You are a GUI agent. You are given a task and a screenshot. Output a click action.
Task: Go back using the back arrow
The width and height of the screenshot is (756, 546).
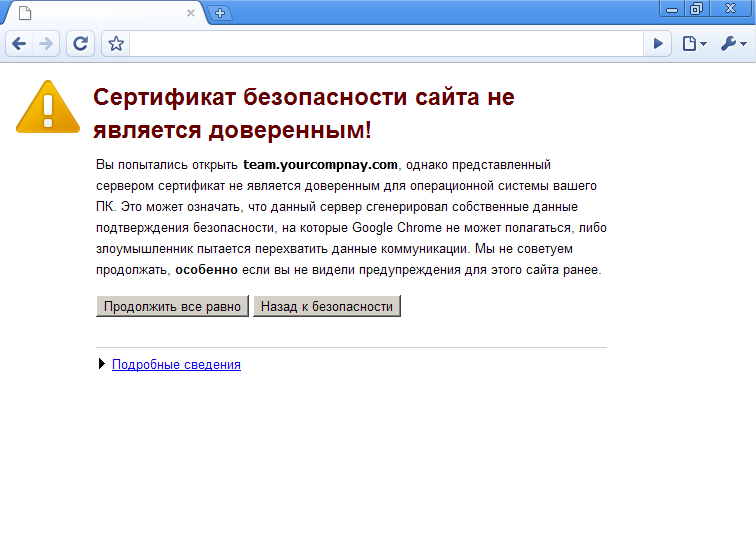(x=19, y=44)
